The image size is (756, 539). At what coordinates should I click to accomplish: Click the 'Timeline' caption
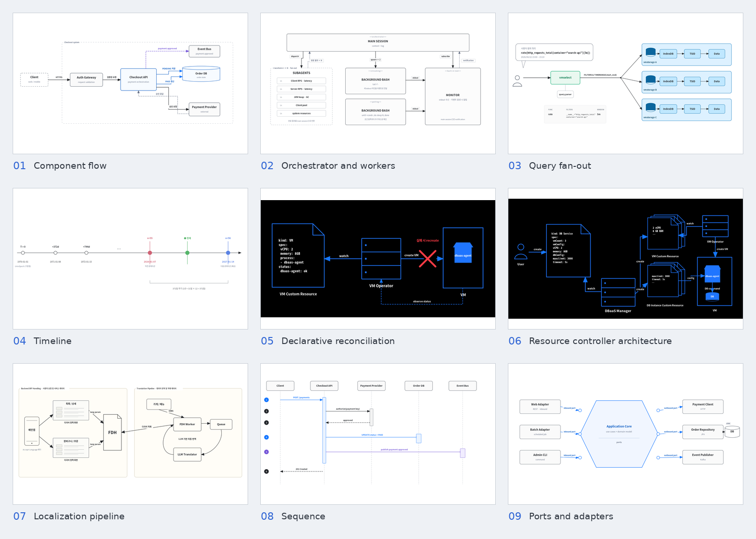(53, 341)
